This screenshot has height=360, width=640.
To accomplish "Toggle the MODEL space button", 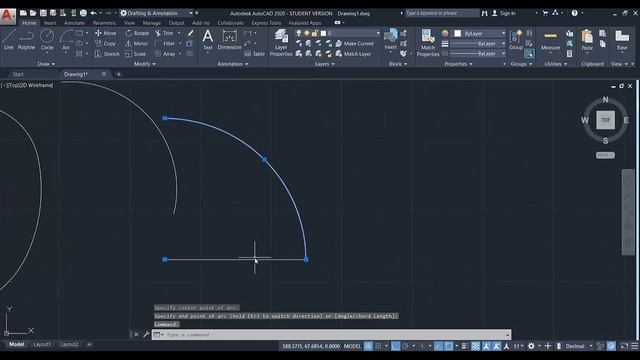I will coord(352,346).
